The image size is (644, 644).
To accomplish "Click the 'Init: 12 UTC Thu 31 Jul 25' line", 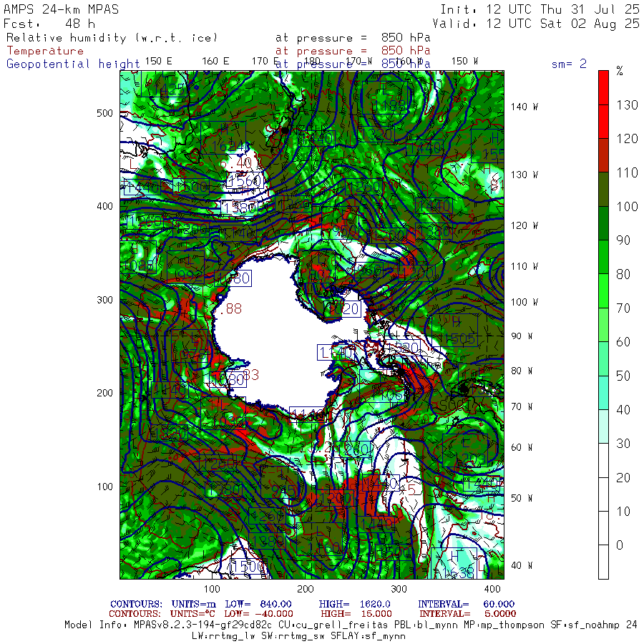I will (540, 9).
